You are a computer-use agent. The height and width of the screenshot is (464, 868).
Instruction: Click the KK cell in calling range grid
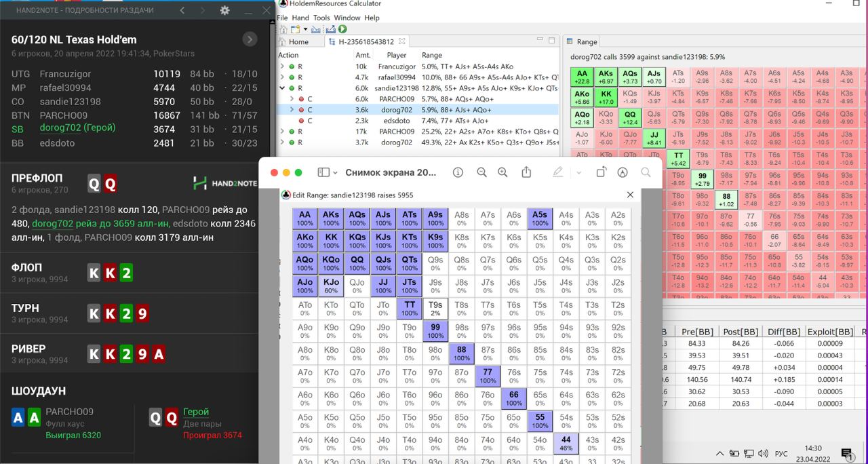click(x=606, y=98)
